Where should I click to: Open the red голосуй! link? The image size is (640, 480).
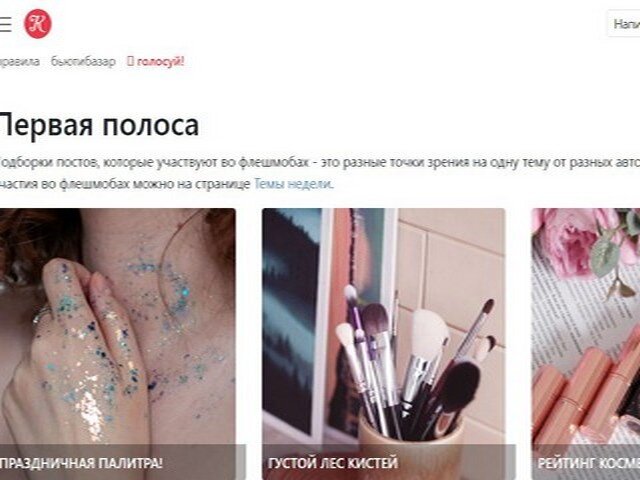[160, 62]
